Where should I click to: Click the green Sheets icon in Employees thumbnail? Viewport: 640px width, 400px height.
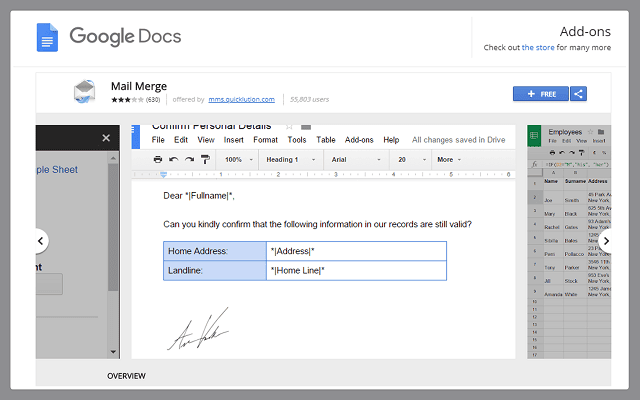534,136
